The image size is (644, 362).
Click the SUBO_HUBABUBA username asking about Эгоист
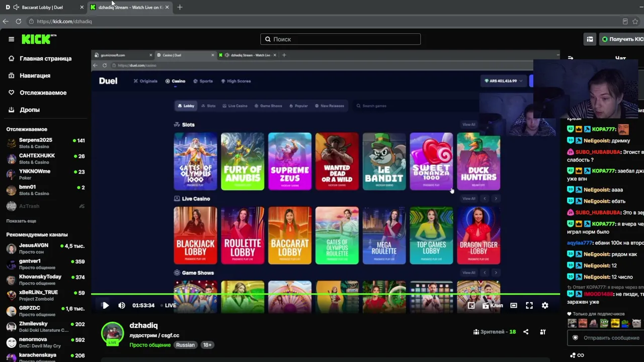tap(598, 152)
